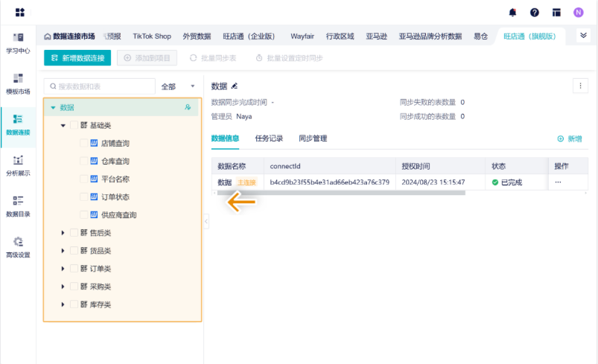This screenshot has width=598, height=364.
Task: Click the home icon by 数据连接市场
Action: pos(48,36)
